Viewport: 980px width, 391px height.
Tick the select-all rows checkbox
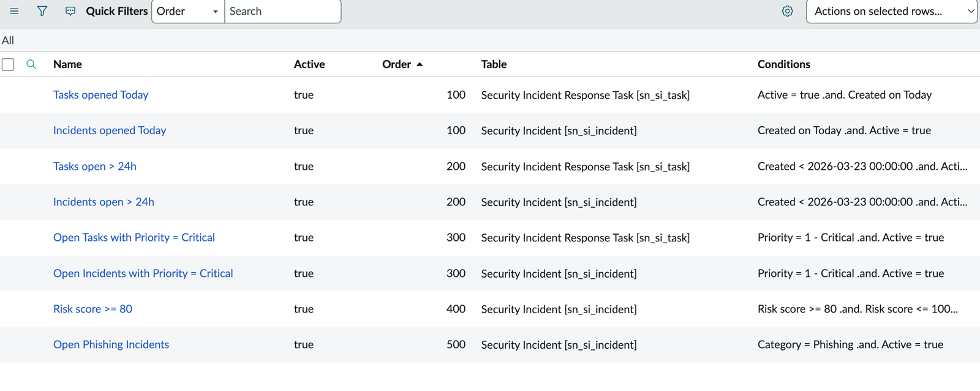[8, 64]
